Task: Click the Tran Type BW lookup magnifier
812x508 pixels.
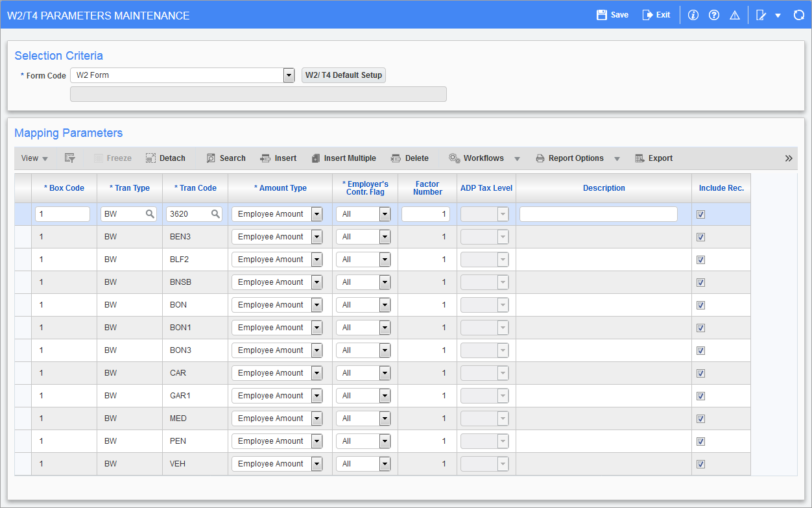Action: pos(150,214)
